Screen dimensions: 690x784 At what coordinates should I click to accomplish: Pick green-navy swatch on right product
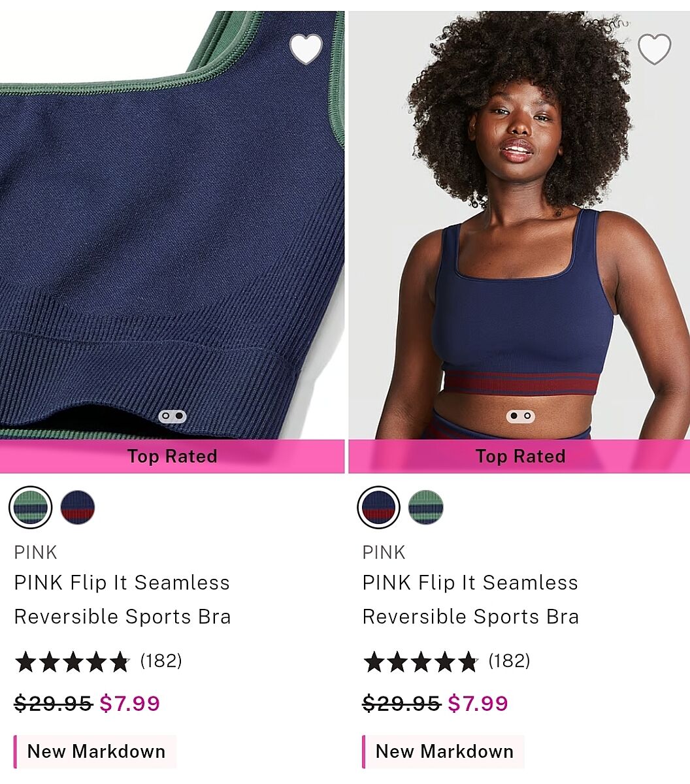click(426, 507)
